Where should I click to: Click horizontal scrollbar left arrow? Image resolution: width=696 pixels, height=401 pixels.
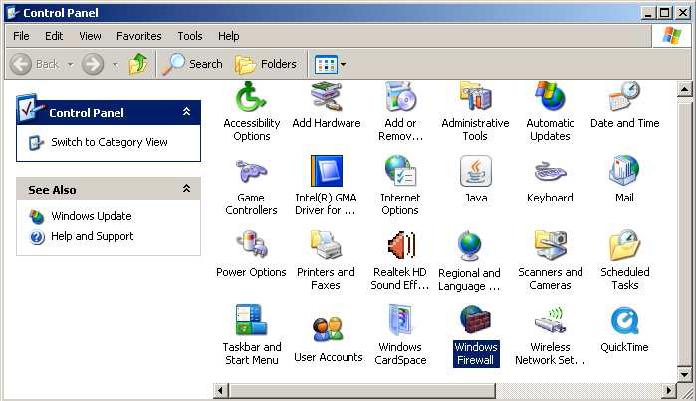pyautogui.click(x=220, y=391)
